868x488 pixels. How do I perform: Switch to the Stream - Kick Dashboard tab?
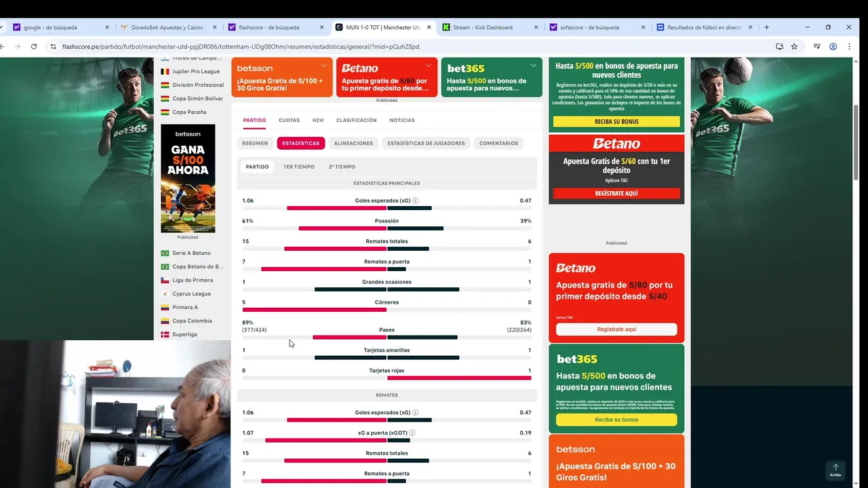pyautogui.click(x=490, y=28)
